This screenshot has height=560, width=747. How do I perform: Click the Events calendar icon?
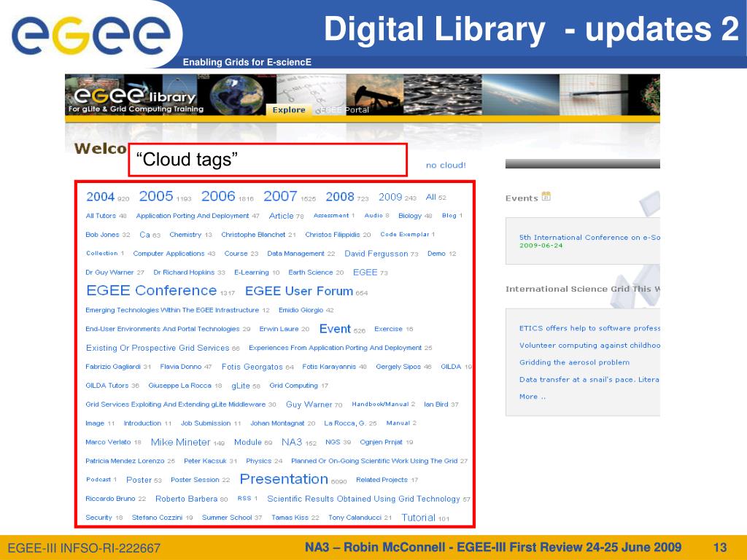click(546, 196)
